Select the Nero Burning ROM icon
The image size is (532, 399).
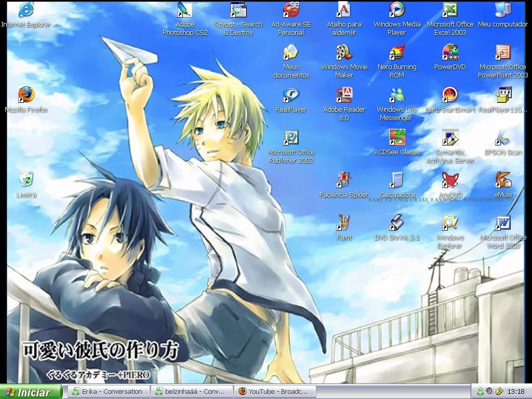tap(397, 52)
